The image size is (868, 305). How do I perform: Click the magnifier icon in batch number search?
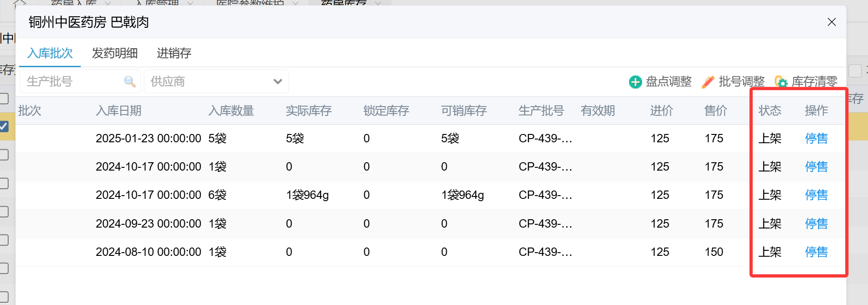(x=129, y=82)
